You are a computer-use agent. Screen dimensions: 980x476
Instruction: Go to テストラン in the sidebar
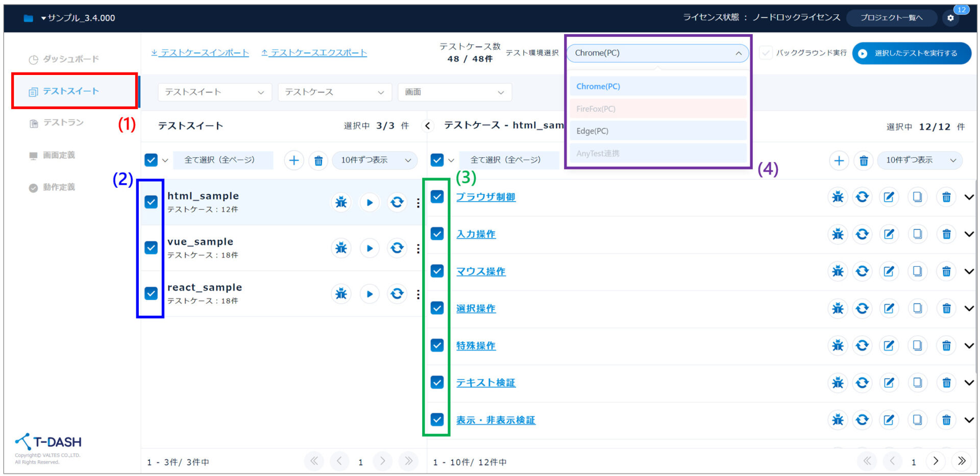pos(63,123)
